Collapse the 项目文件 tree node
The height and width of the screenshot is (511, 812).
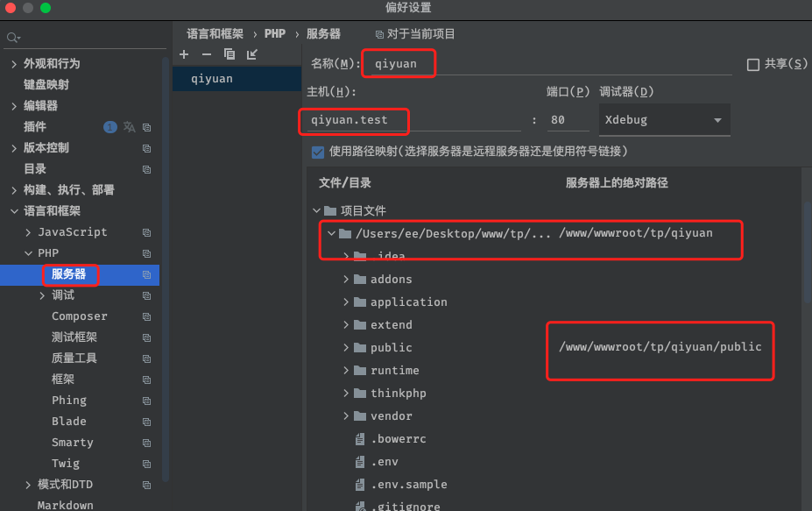tap(316, 210)
